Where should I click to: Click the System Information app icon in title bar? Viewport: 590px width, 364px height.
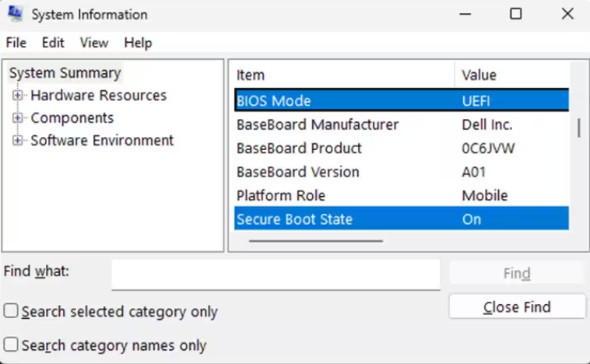pos(16,15)
